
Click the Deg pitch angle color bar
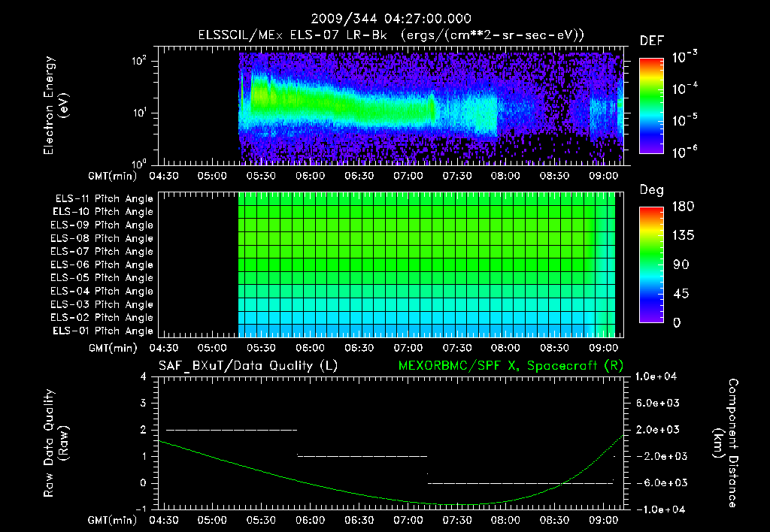coord(651,264)
